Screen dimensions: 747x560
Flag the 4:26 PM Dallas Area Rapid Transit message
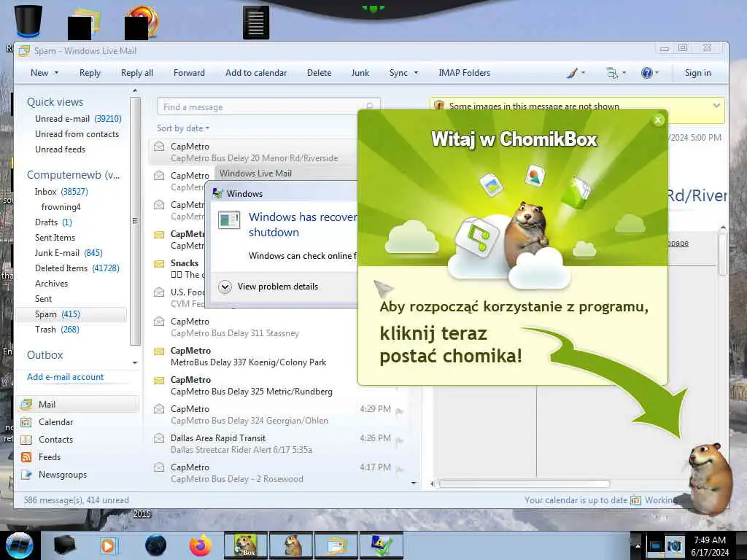pos(399,441)
